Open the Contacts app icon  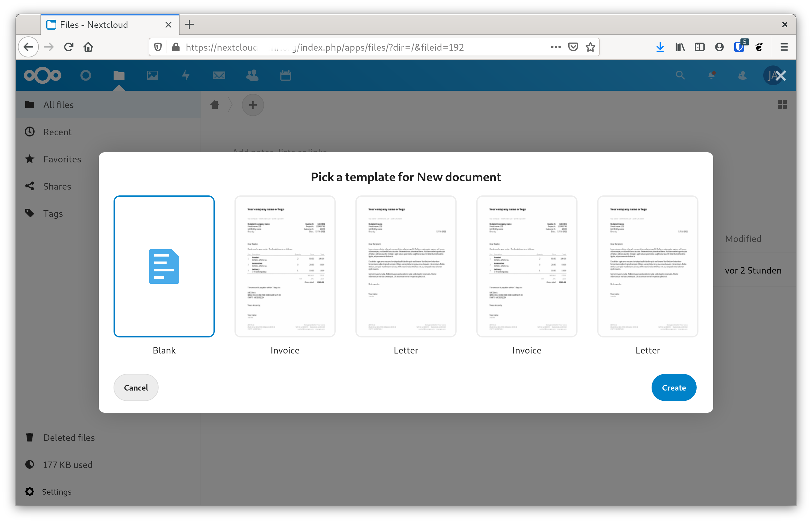coord(252,75)
